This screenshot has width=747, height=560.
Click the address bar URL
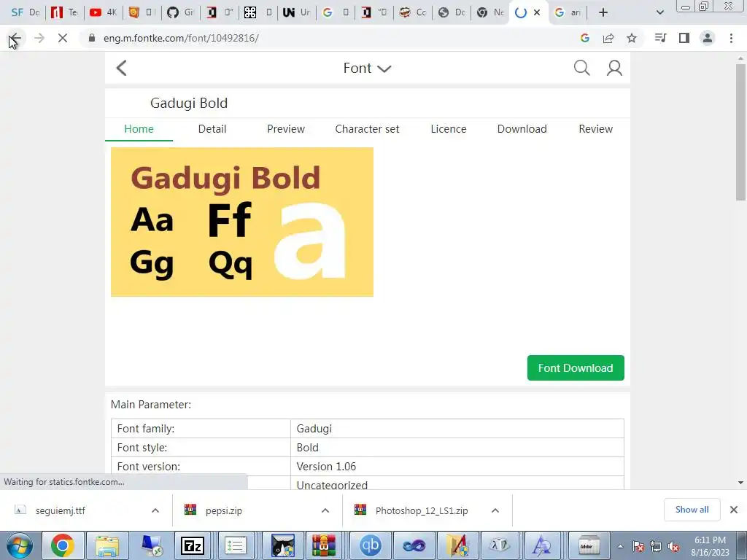[181, 38]
